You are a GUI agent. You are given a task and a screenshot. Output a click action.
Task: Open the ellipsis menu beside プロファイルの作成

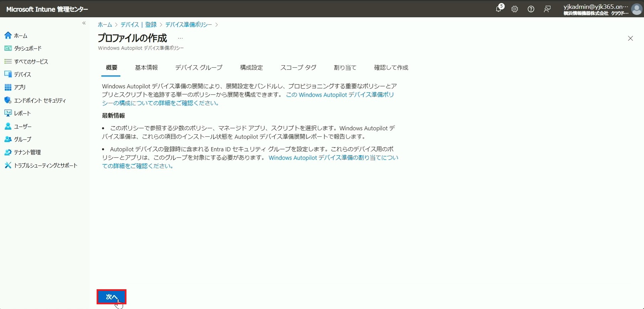tap(180, 38)
